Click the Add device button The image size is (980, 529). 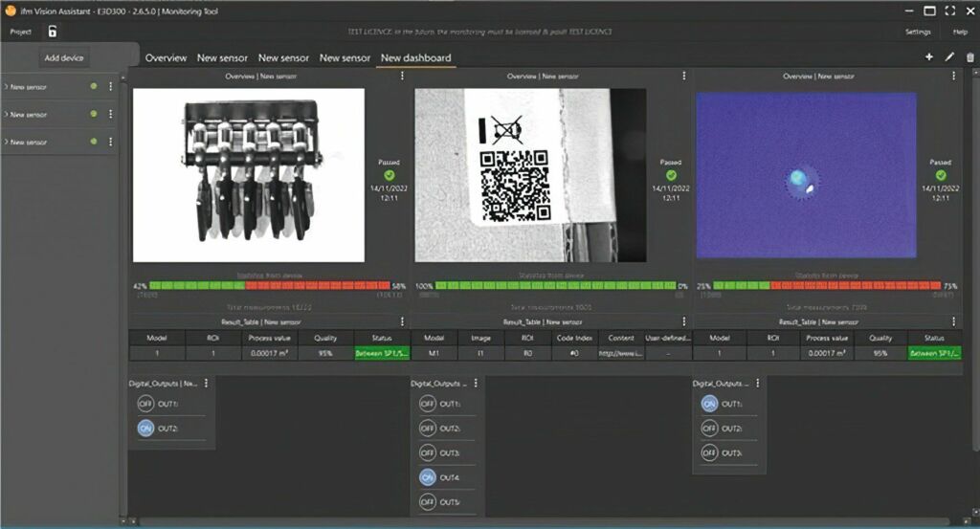coord(64,57)
